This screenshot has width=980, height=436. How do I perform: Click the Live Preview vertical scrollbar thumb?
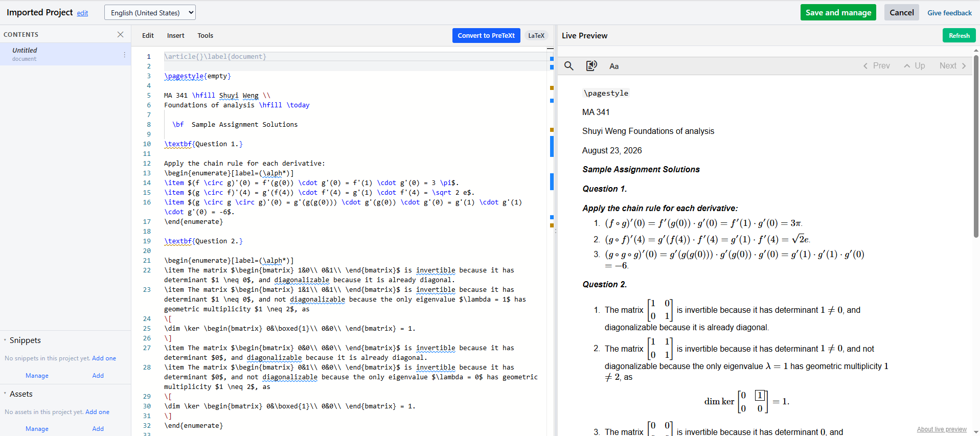click(976, 146)
